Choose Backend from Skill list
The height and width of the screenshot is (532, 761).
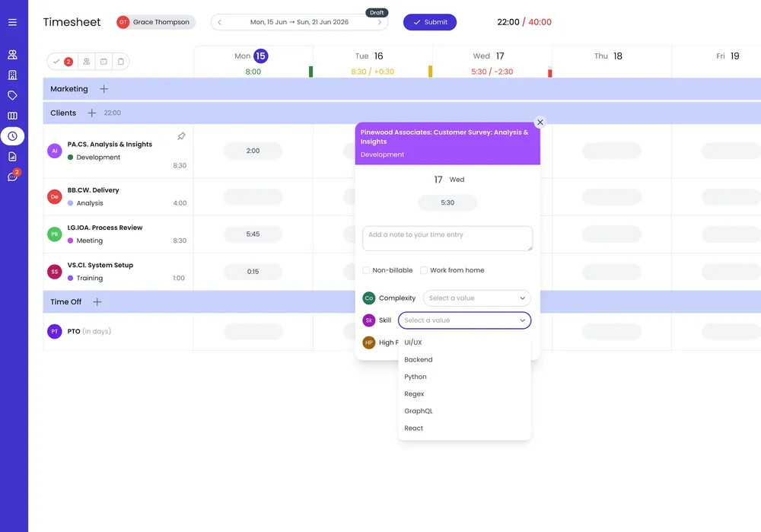(x=464, y=360)
